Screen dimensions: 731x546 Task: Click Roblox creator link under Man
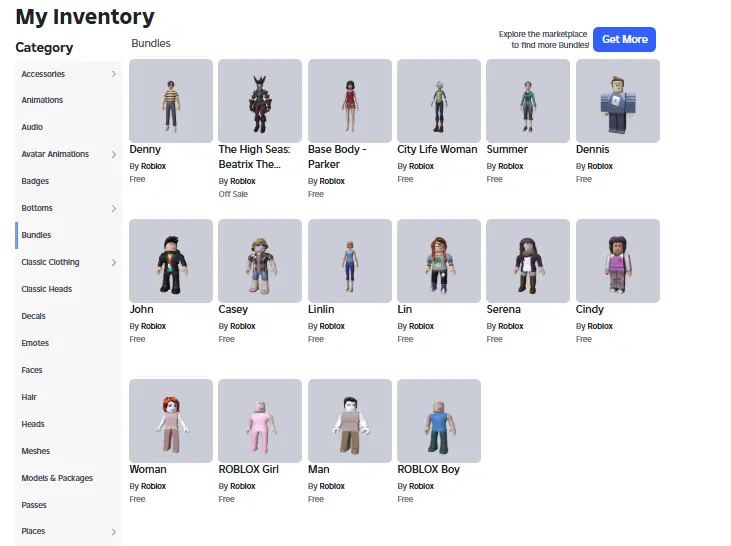(332, 486)
